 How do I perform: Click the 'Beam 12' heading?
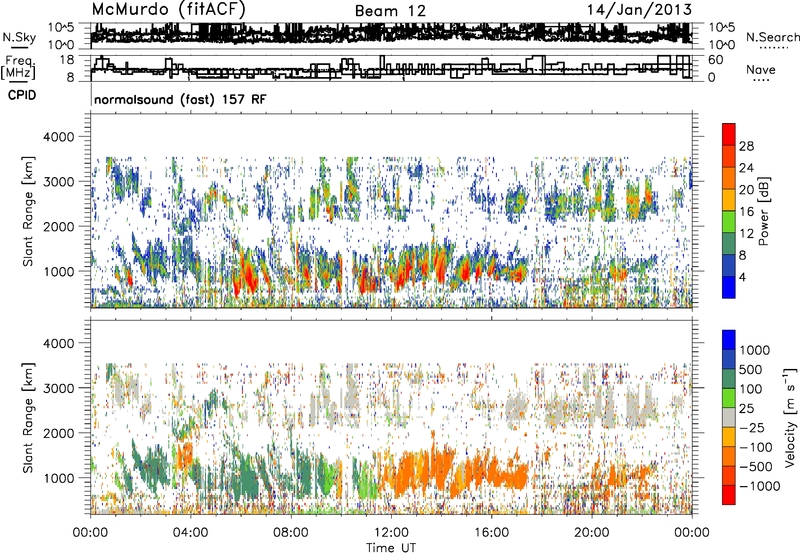[x=390, y=11]
